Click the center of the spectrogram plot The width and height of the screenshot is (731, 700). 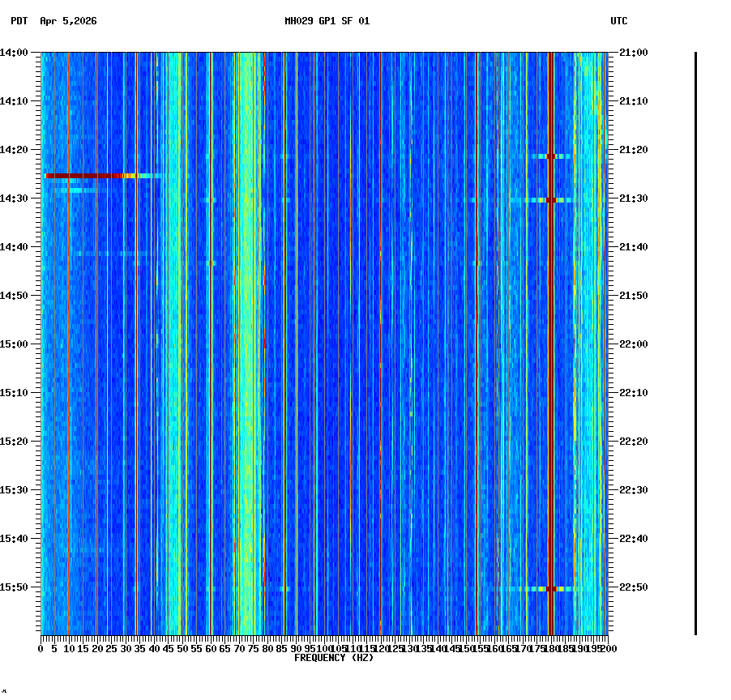pyautogui.click(x=323, y=344)
